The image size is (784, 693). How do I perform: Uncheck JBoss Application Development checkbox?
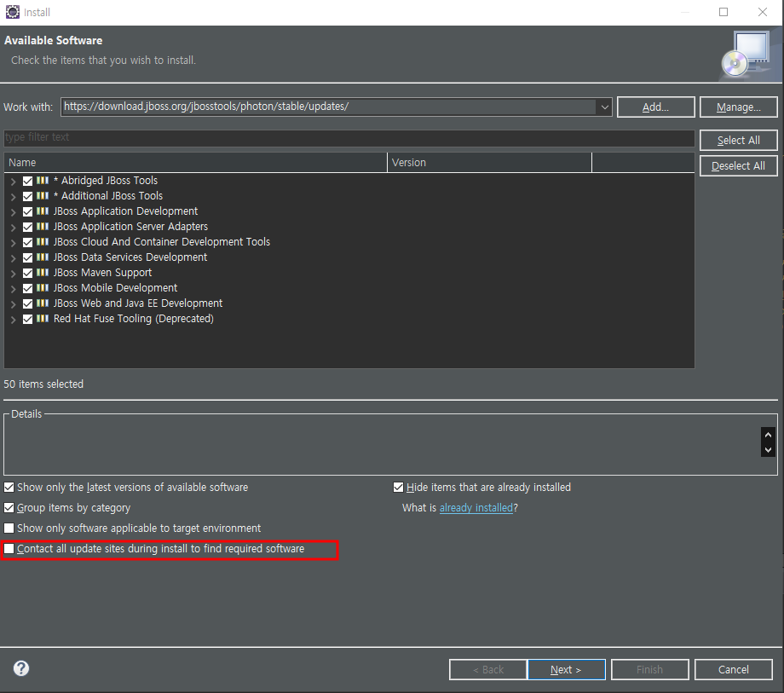click(27, 211)
